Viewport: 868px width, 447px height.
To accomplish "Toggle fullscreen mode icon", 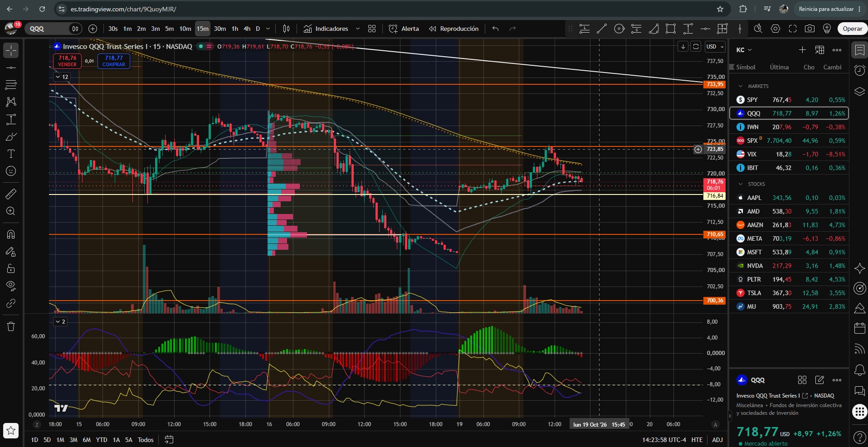I will (x=793, y=29).
